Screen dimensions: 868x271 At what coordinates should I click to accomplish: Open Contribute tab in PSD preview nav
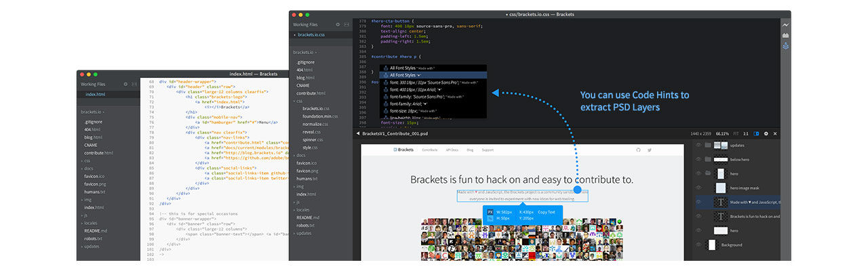(430, 150)
